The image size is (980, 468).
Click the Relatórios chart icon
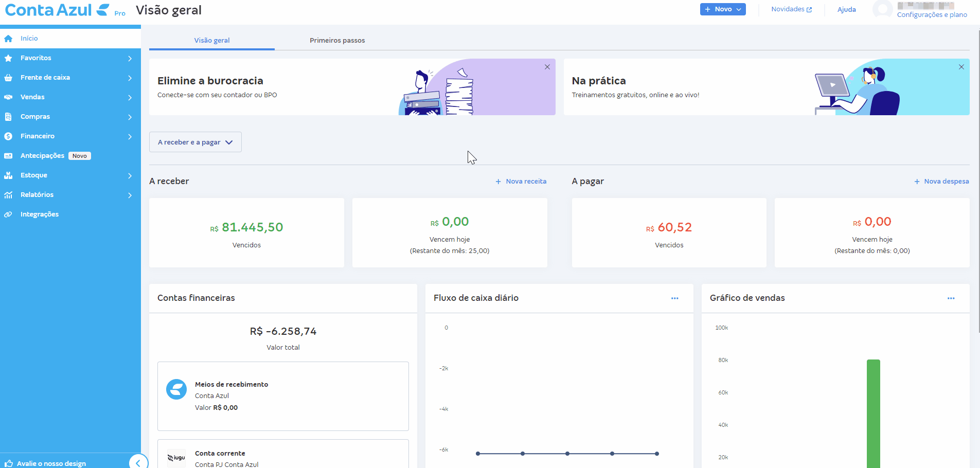(8, 195)
